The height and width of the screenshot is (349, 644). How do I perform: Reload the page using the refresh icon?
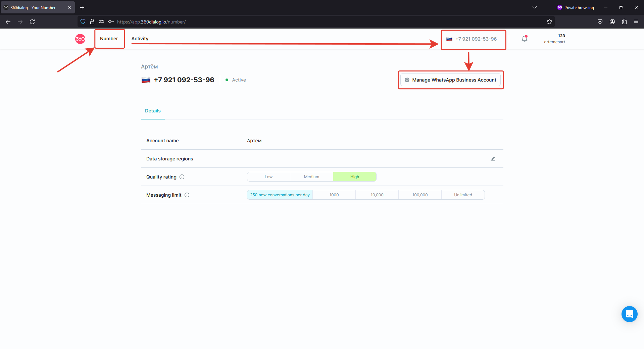pyautogui.click(x=32, y=22)
